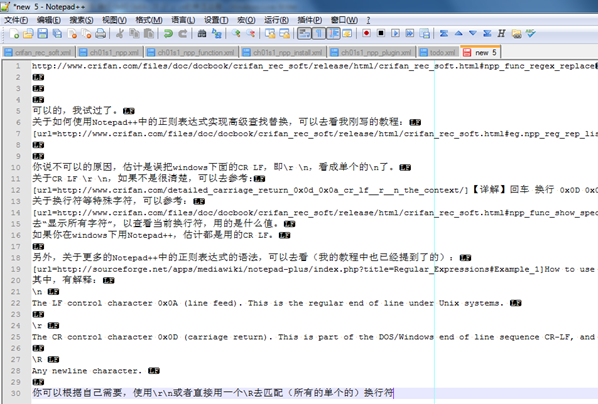Select the new 5 tab
Viewport: 598px width, 404px height.
[x=481, y=52]
